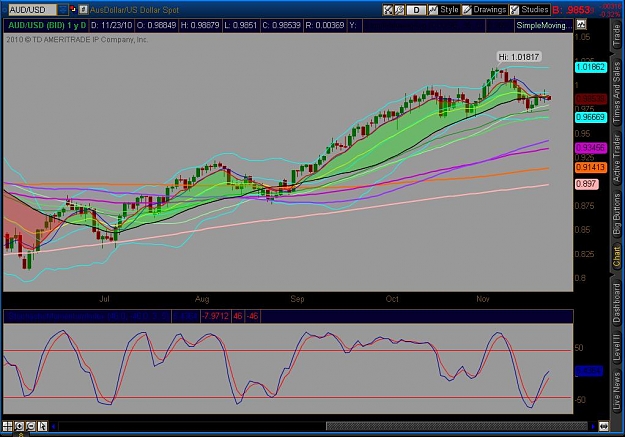The height and width of the screenshot is (437, 625).
Task: Click the D: 11/23/10 date field
Action: (111, 26)
